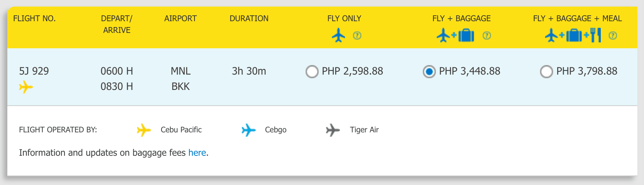Select the PHP 3,448.88 Fly + Baggage fare
The image size is (644, 185).
click(429, 71)
